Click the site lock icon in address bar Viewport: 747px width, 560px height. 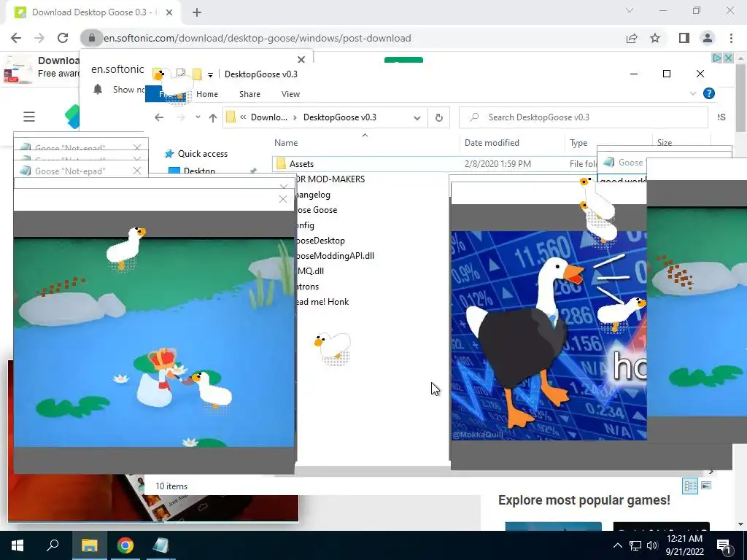[92, 38]
